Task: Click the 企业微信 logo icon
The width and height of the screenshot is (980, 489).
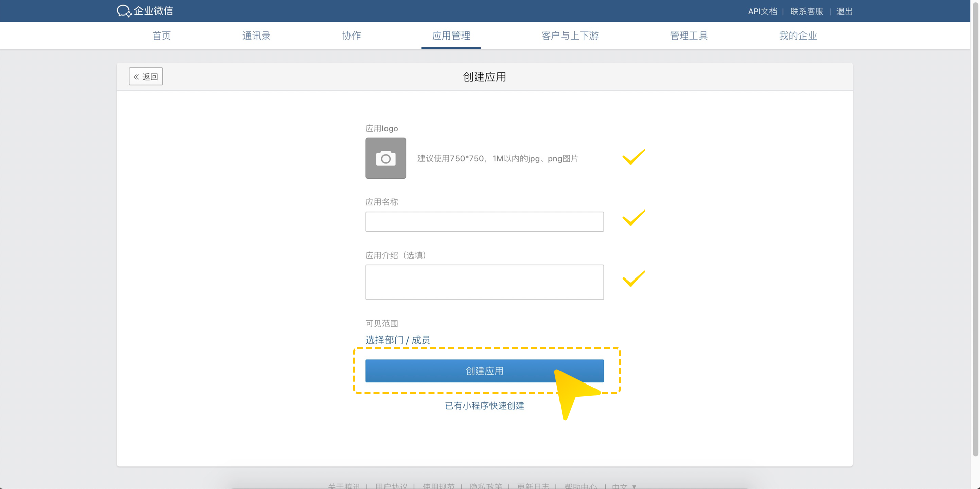Action: coord(124,11)
